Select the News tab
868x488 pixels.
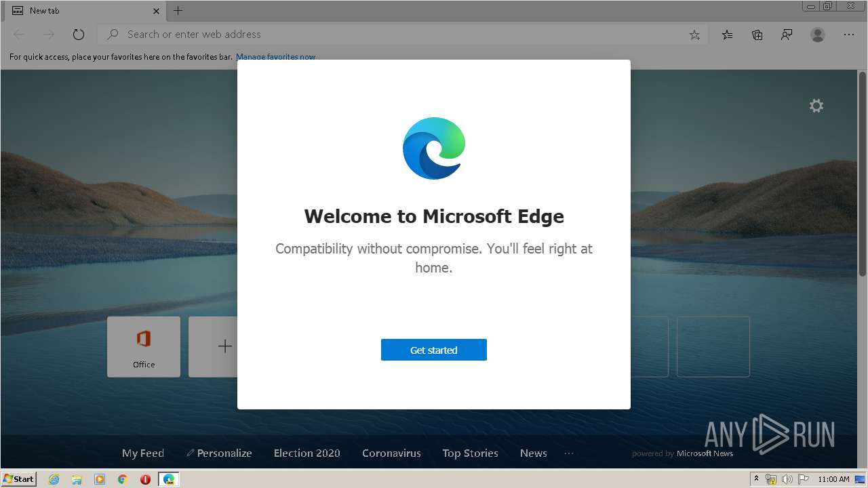[534, 453]
